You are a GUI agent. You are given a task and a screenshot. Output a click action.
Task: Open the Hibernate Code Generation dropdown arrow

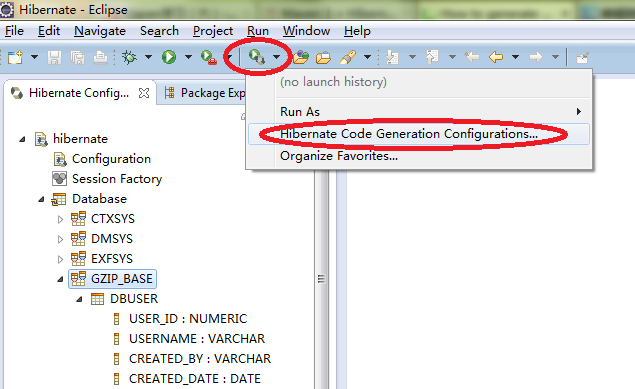277,57
